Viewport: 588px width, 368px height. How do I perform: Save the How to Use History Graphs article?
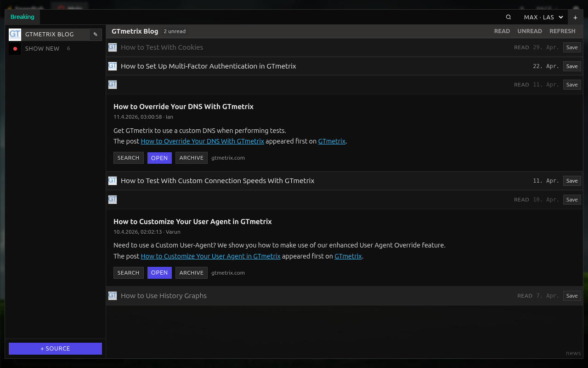(572, 296)
